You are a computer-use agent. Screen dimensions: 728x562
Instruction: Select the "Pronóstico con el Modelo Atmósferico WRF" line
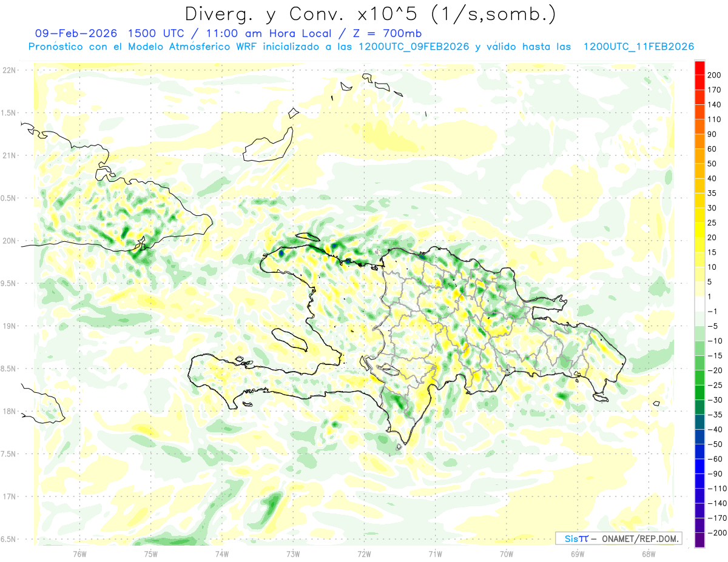coord(143,47)
